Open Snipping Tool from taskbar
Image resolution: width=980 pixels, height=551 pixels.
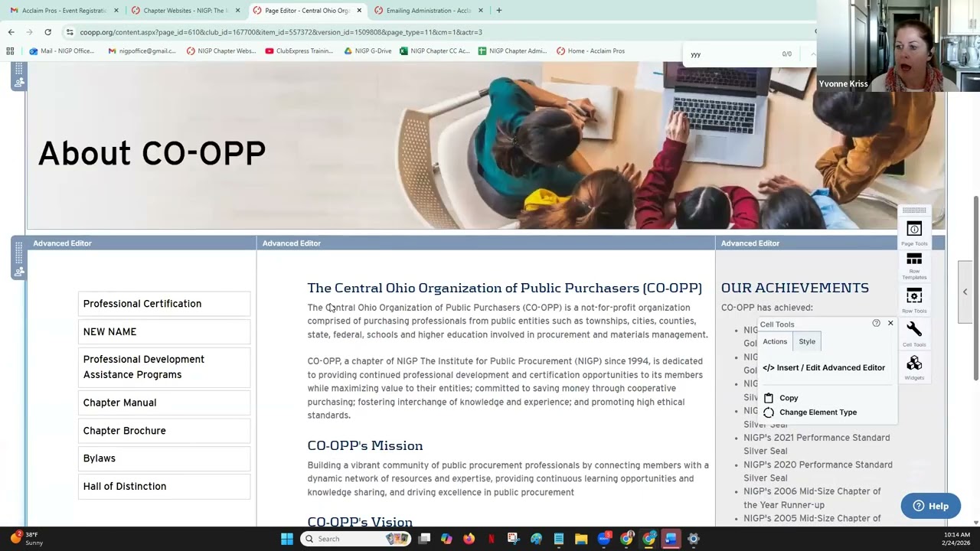[513, 539]
